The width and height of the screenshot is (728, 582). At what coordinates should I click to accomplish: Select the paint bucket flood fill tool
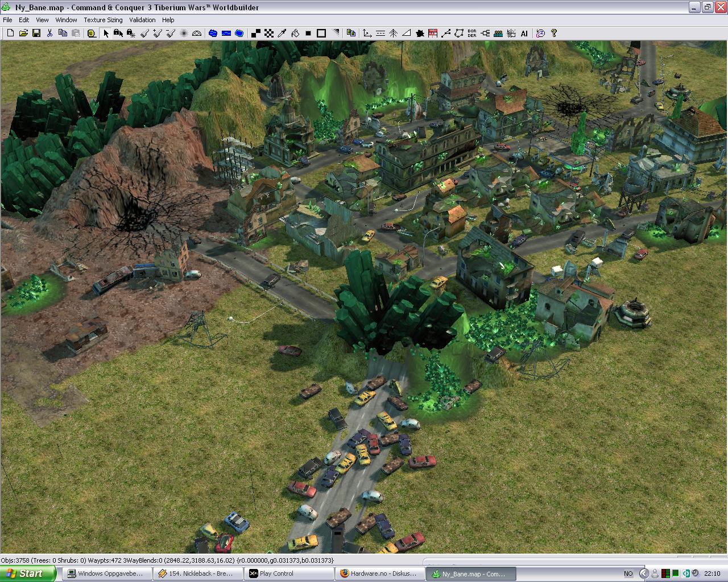click(295, 33)
